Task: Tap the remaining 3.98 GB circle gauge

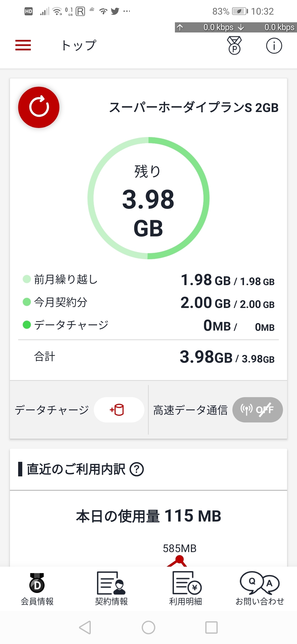Action: pyautogui.click(x=148, y=198)
